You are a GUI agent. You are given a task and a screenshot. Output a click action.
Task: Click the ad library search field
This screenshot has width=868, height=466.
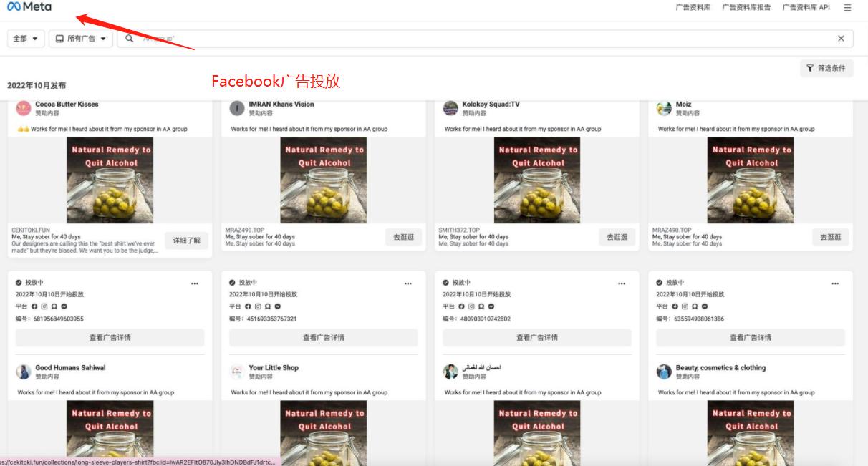coord(480,39)
